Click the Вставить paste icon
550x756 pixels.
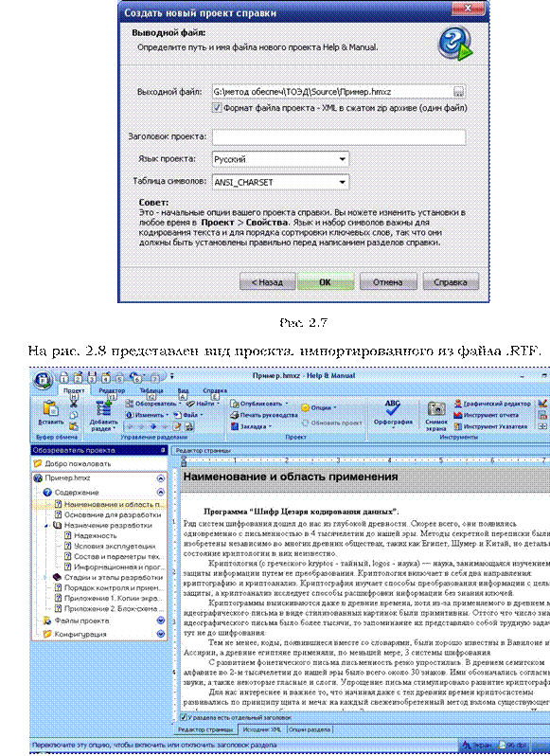tap(50, 409)
